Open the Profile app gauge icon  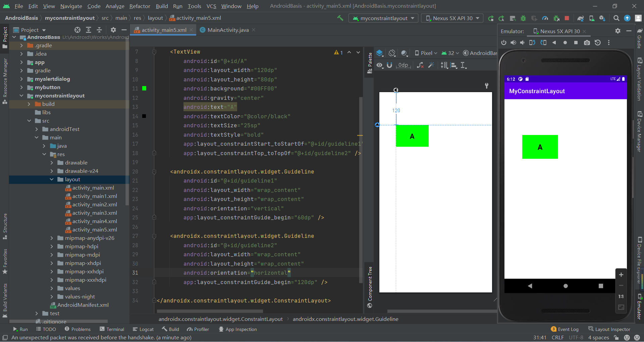coord(545,18)
